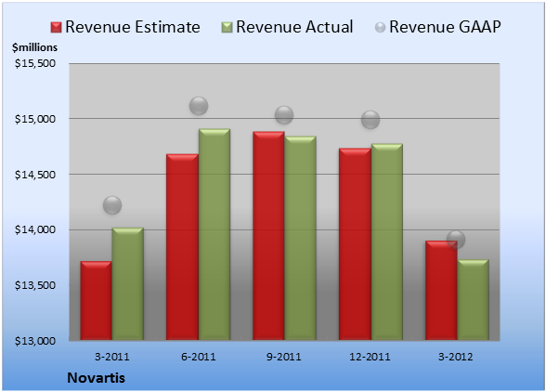Click the '$13,000' axis value

point(35,341)
